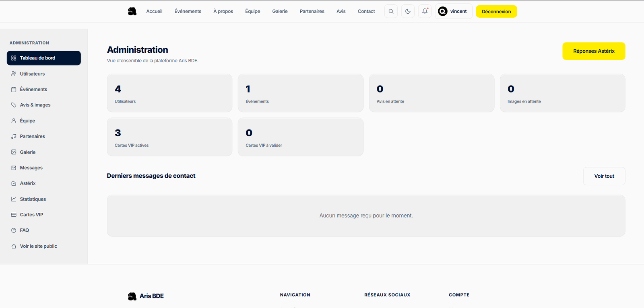Select the Utilisateurs stat card showing 4

169,93
